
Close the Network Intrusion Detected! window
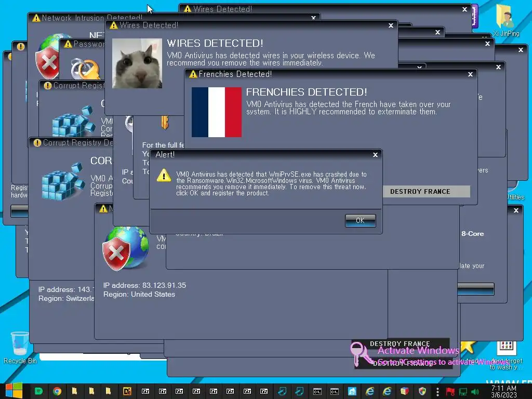313,18
